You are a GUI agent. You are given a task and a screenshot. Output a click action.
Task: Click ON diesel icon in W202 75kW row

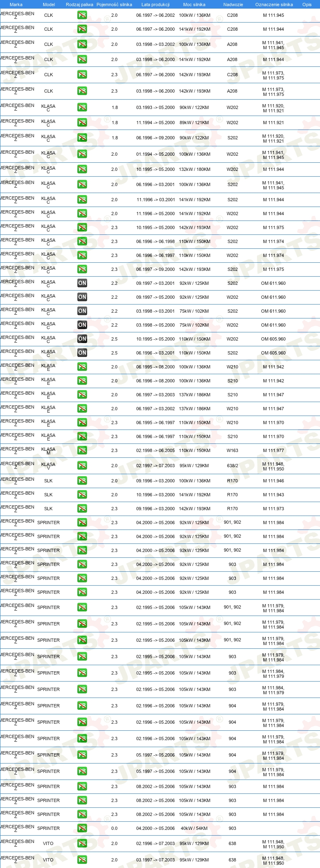(82, 325)
